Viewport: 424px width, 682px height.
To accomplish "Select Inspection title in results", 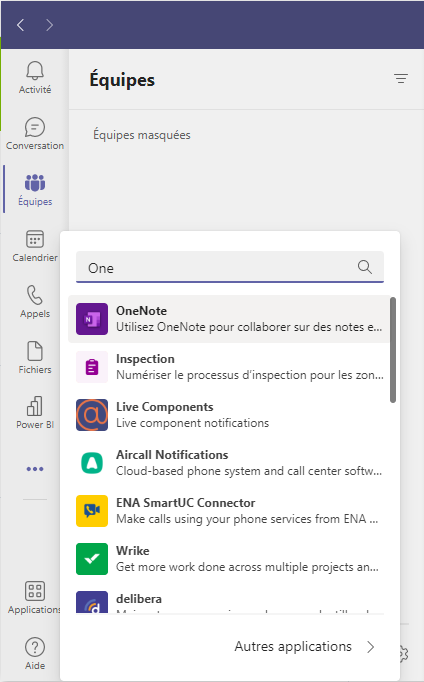I will point(145,359).
